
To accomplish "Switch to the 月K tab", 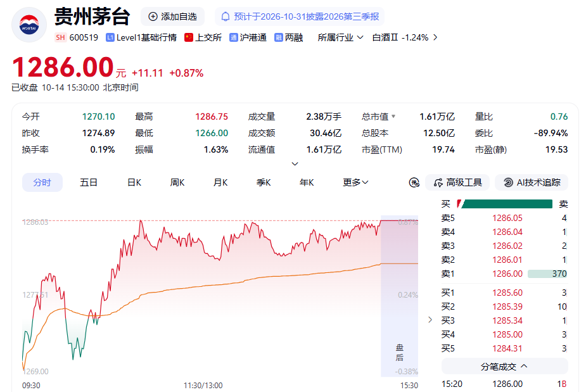I will (220, 182).
